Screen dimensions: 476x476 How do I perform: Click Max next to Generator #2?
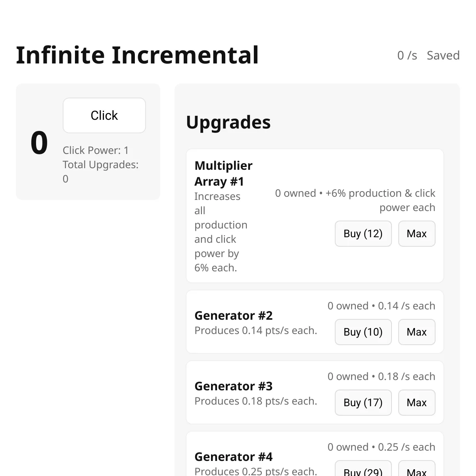[x=416, y=332]
